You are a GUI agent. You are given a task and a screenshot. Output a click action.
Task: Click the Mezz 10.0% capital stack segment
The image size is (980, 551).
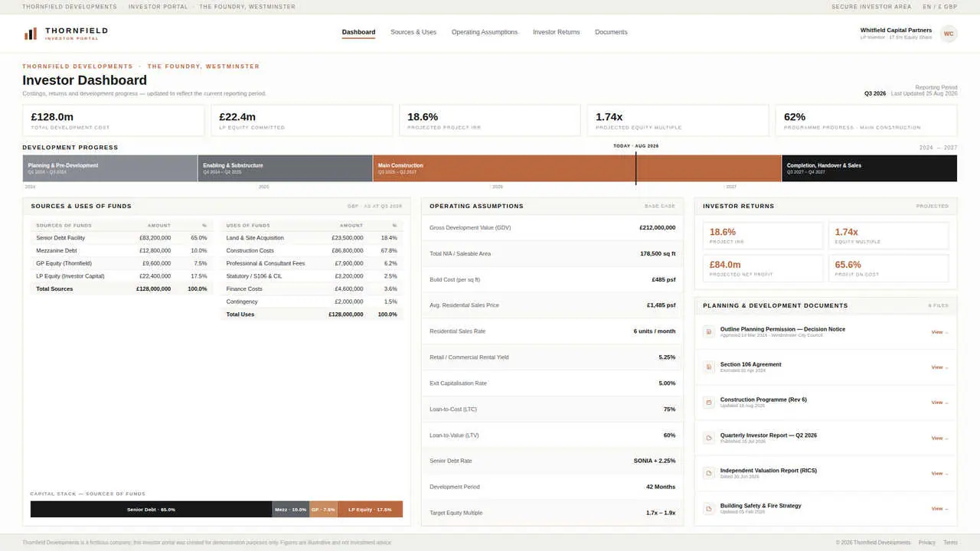click(291, 510)
